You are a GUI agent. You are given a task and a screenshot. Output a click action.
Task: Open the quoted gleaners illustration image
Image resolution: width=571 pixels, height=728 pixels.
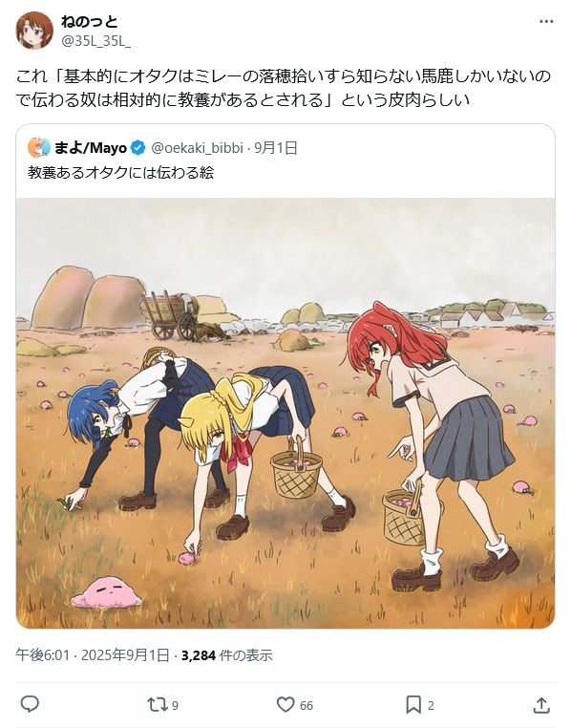pos(285,414)
